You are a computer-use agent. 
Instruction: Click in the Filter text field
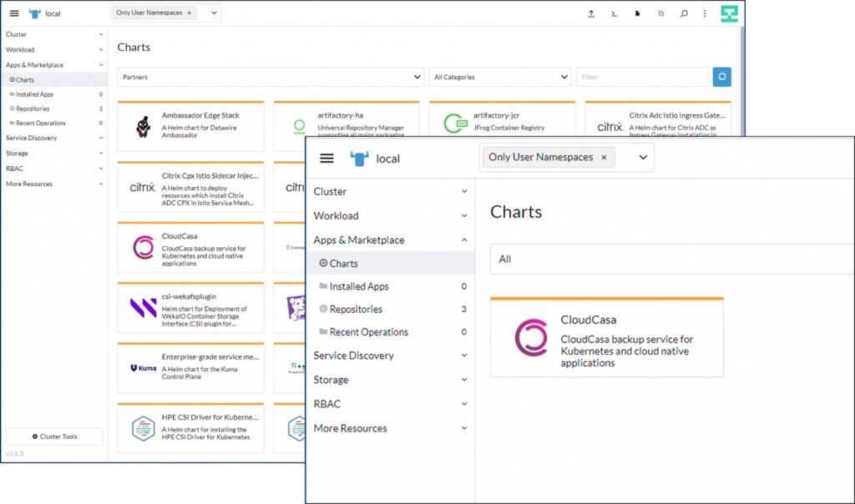[x=641, y=77]
